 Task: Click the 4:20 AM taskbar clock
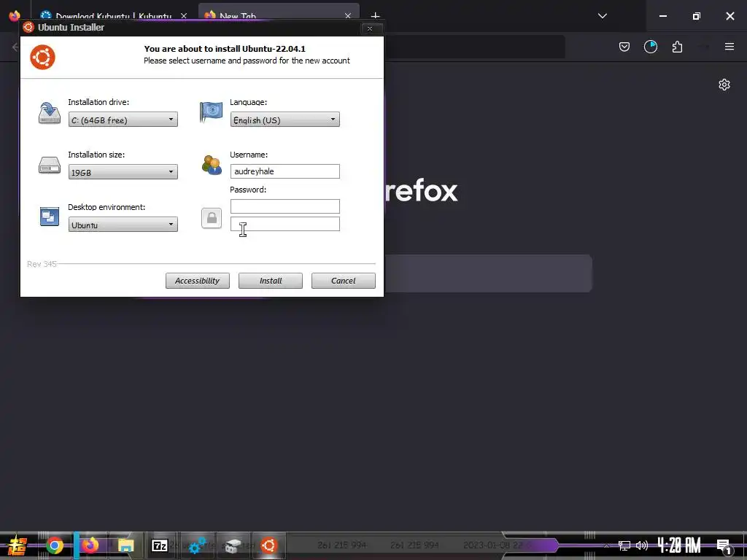[x=679, y=545]
